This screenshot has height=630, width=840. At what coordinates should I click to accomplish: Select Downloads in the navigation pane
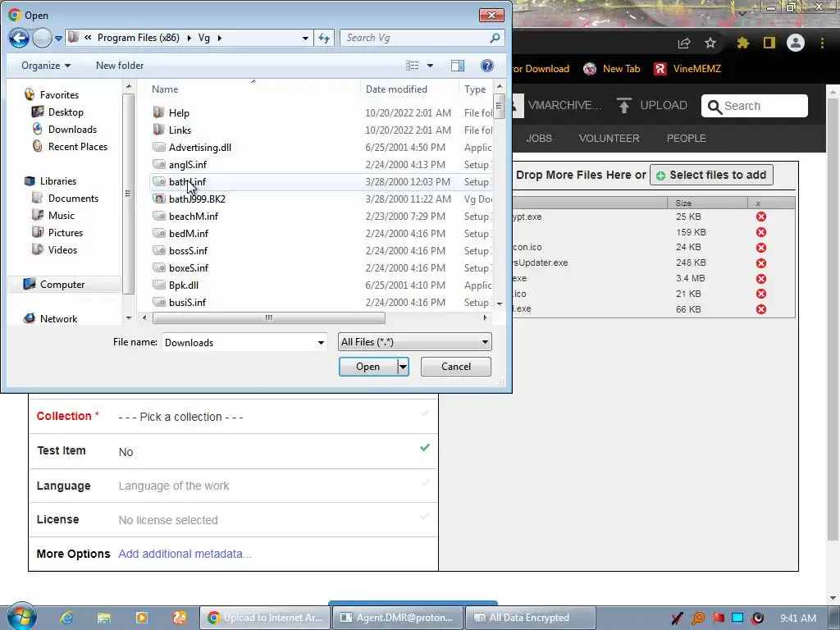coord(72,129)
